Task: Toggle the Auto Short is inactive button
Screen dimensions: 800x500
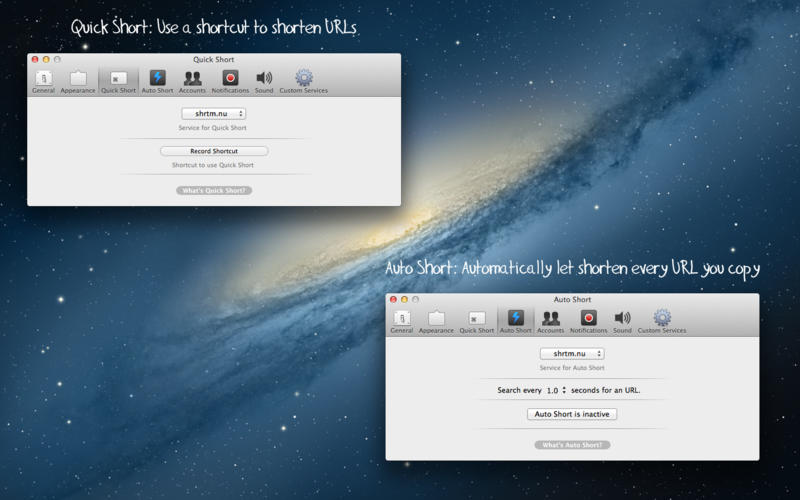Action: tap(572, 414)
